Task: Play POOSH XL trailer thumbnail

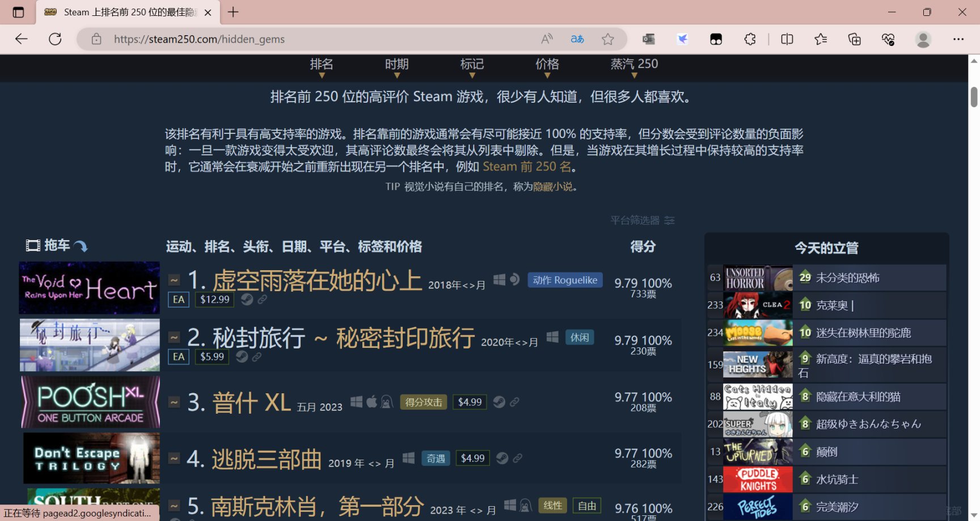Action: 91,402
